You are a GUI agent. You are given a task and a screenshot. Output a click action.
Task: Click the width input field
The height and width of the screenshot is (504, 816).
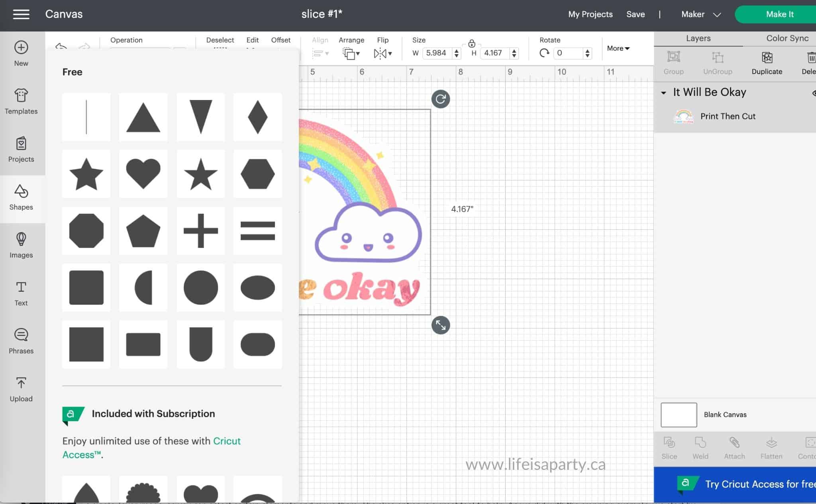pos(437,53)
